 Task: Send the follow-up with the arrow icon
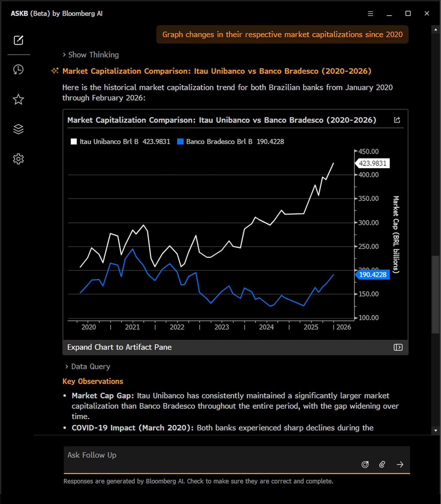point(400,464)
